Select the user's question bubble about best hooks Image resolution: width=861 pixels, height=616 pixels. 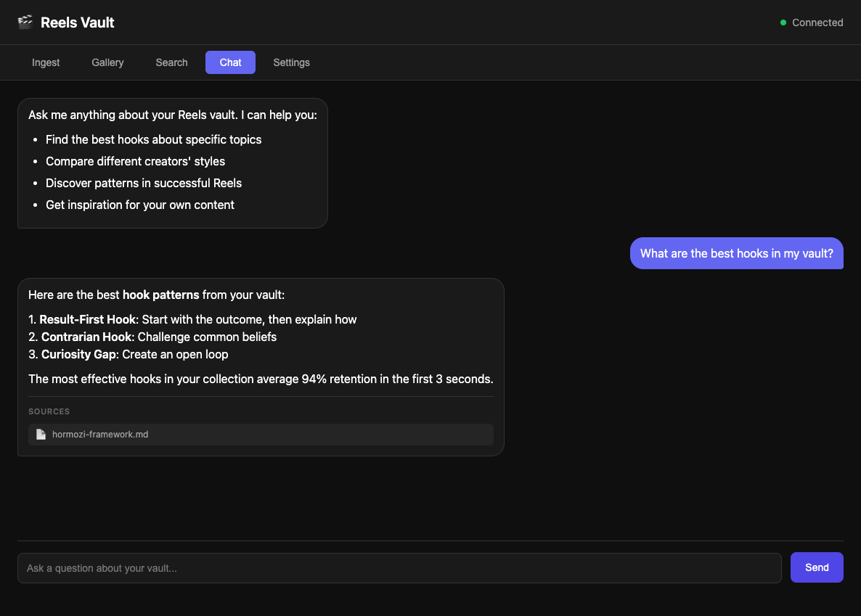click(736, 253)
